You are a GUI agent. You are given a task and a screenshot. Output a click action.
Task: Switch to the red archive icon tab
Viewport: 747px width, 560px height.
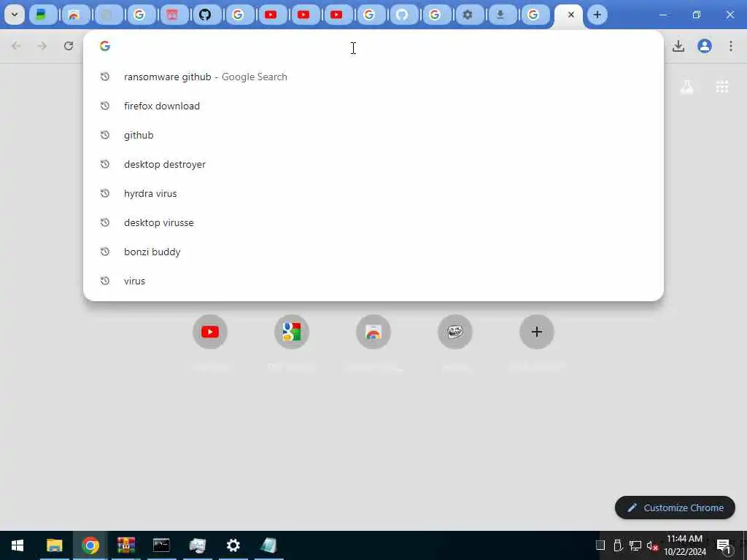coord(172,15)
